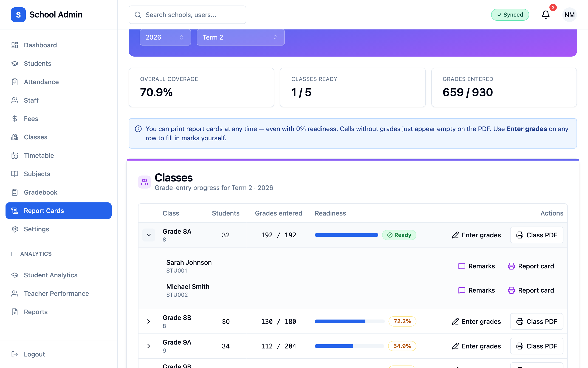
Task: Expand the Grade 8B row
Action: 149,321
